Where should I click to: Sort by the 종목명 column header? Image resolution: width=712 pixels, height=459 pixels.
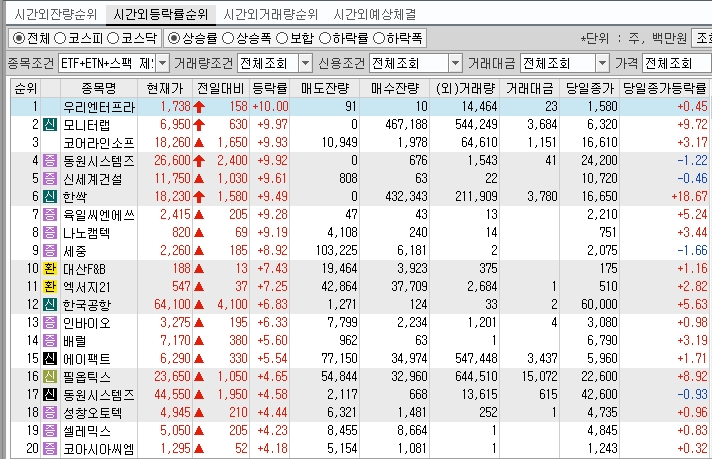coord(99,88)
